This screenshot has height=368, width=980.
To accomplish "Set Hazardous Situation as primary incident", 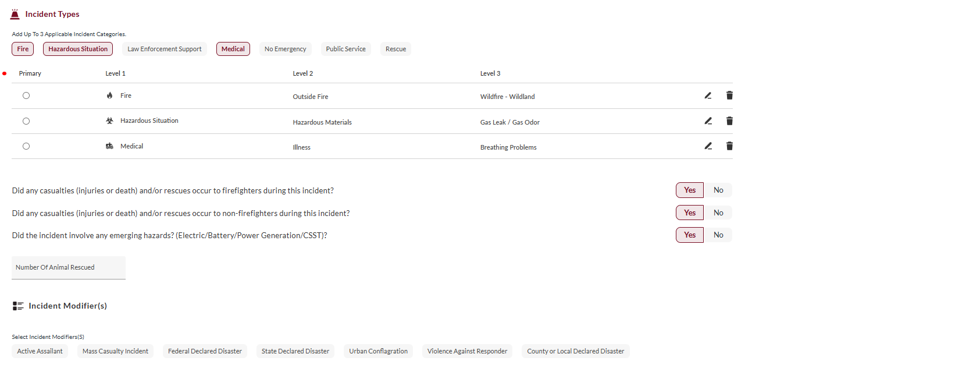I will point(26,121).
